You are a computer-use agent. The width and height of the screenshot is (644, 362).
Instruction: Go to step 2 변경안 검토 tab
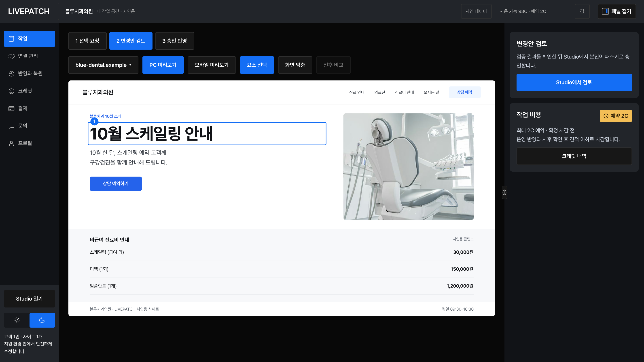click(131, 41)
